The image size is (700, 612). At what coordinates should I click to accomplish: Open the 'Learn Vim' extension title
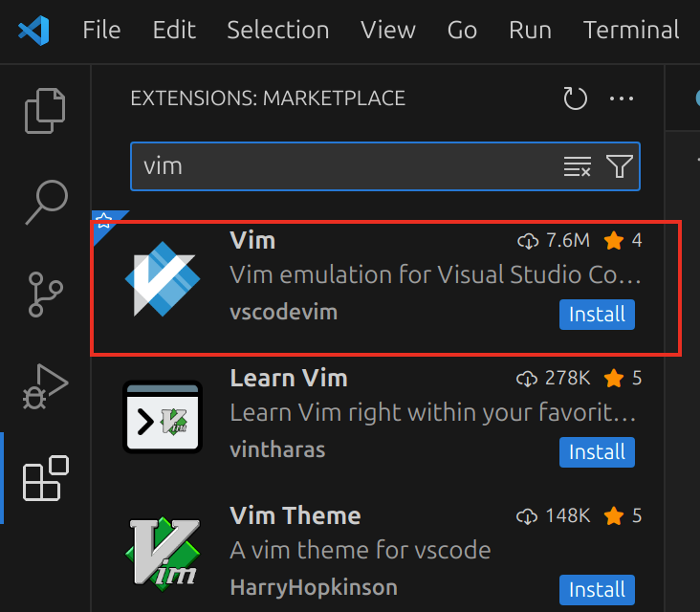(x=289, y=379)
